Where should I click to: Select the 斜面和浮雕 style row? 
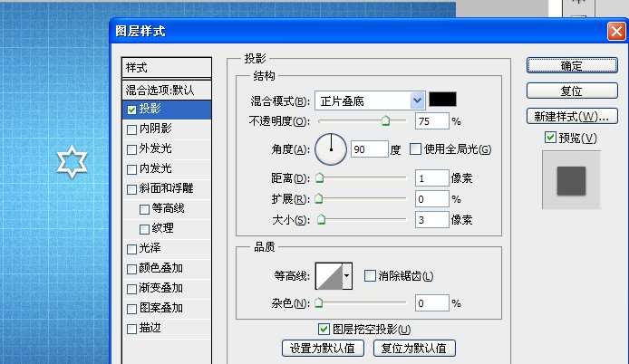point(167,189)
